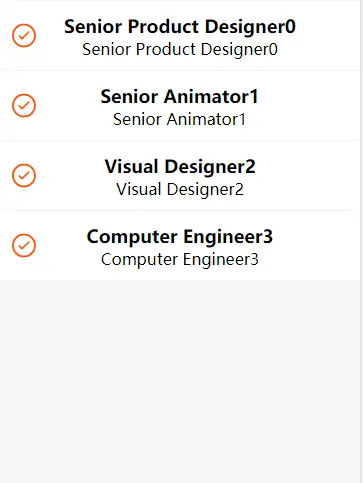Click the divider between Visual Designer2 and Computer Engineer3
Viewport: 363px width, 483px height.
click(x=180, y=210)
